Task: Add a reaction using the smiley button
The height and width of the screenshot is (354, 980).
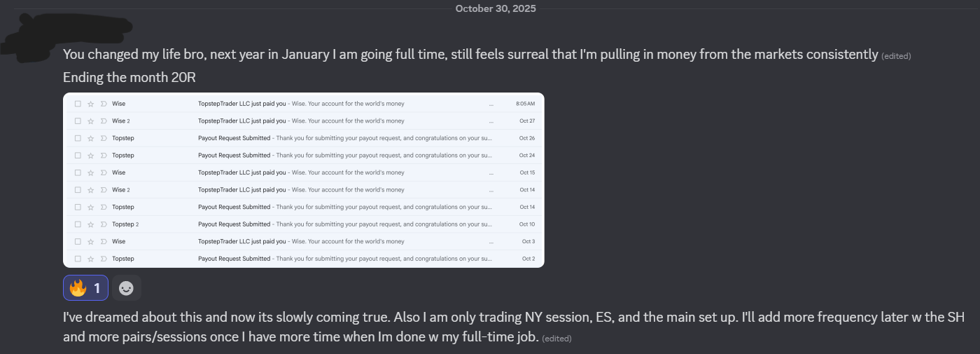Action: (127, 288)
